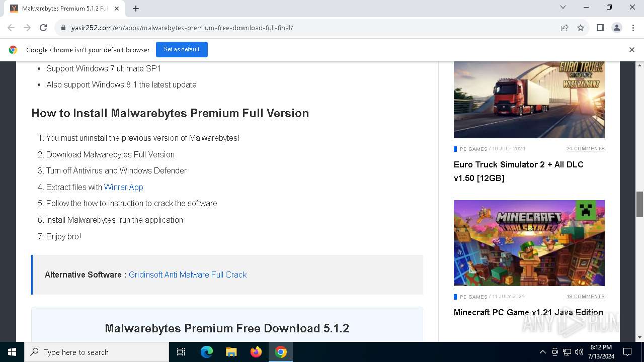Click the scrollbar up arrow
The image size is (644, 362).
tap(640, 65)
